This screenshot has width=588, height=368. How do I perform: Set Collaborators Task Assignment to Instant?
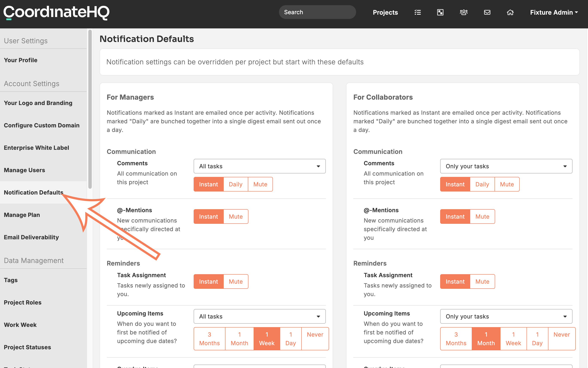coord(455,282)
